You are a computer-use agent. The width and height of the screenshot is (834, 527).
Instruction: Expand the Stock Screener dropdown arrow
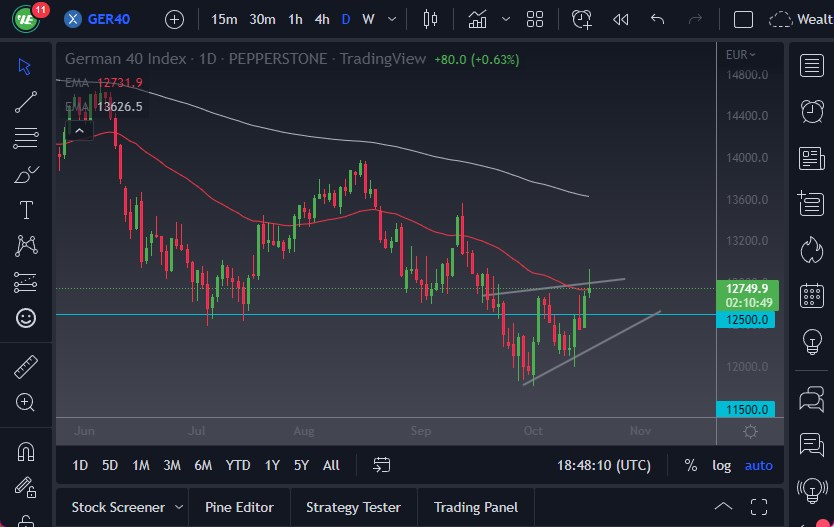coord(179,507)
